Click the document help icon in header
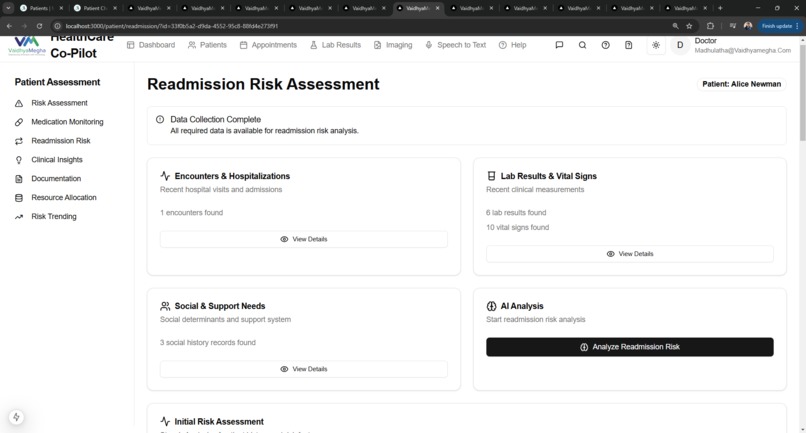Screen dimensions: 806x433 click(629, 45)
